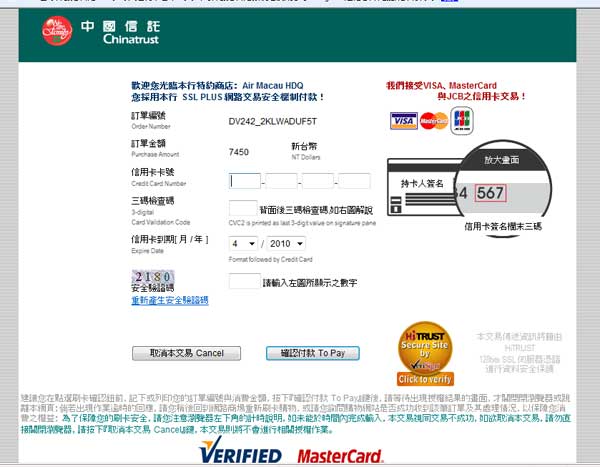This screenshot has width=600, height=467.
Task: Focus the first credit card number box
Action: [x=244, y=181]
